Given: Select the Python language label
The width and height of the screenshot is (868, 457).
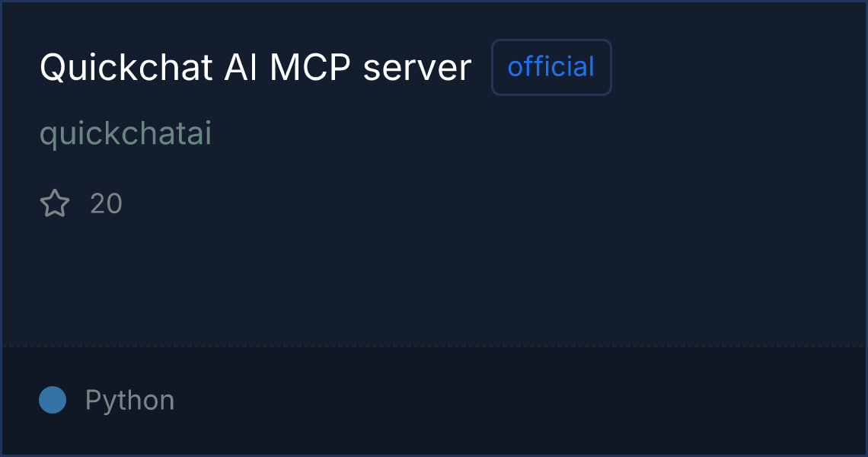Looking at the screenshot, I should tap(129, 400).
